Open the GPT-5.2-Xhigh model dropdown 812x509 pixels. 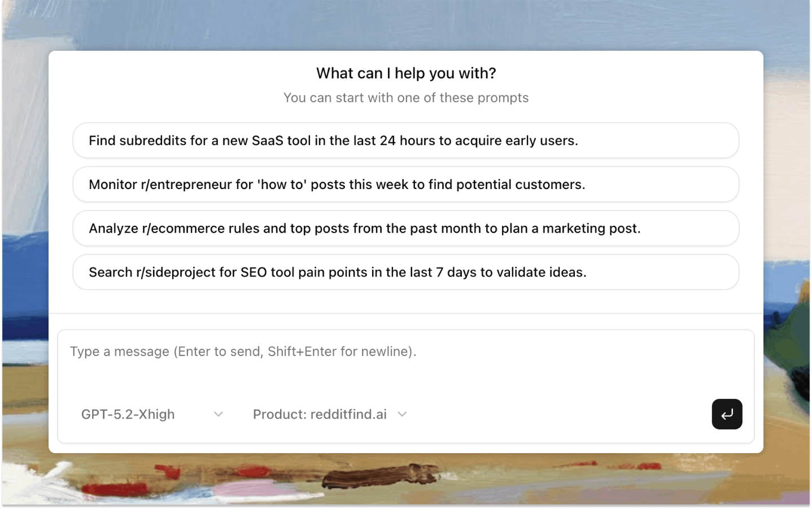[150, 414]
